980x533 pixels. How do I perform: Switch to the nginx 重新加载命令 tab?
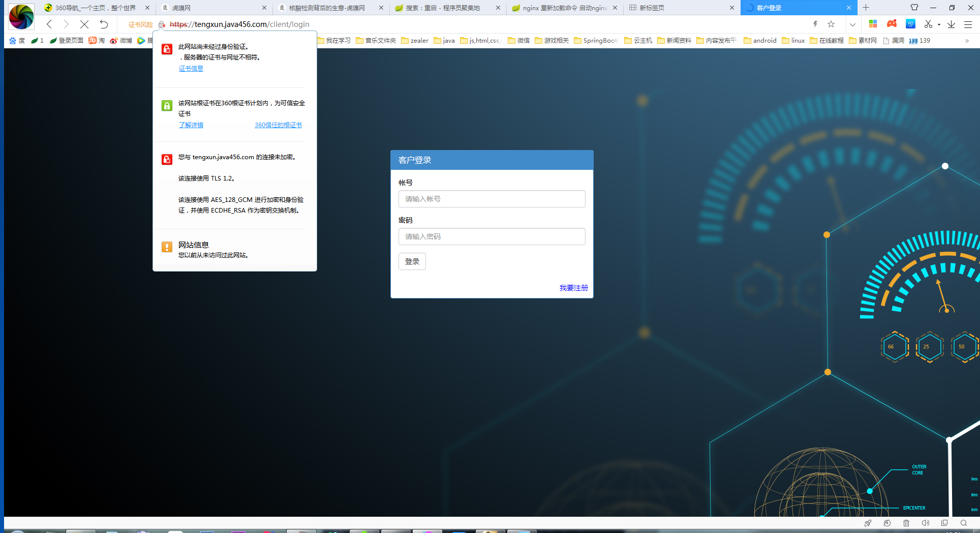(564, 8)
